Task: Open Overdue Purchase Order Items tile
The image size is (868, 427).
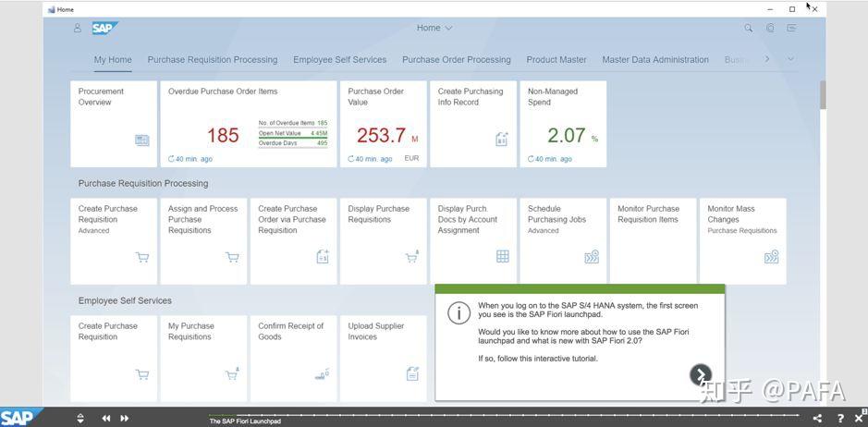Action: point(249,124)
